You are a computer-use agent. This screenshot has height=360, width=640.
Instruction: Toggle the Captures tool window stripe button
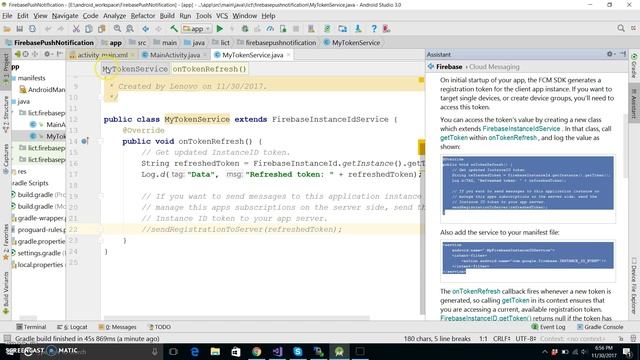pos(6,159)
